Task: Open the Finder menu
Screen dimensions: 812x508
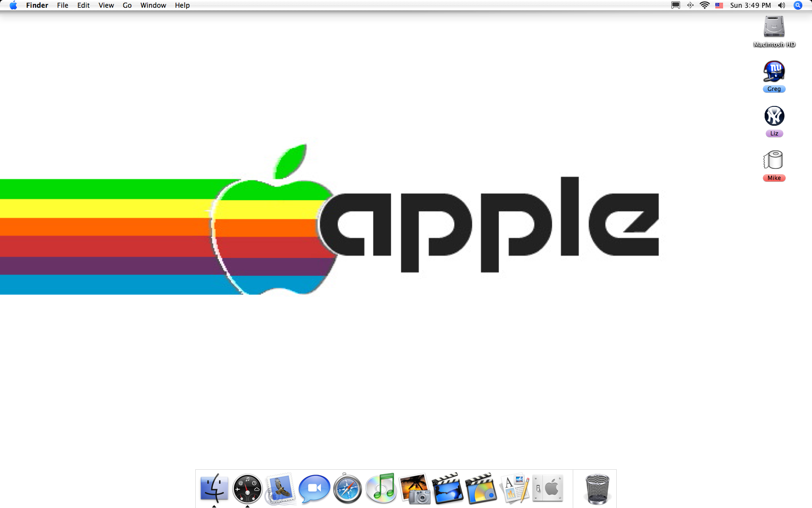Action: coord(37,5)
